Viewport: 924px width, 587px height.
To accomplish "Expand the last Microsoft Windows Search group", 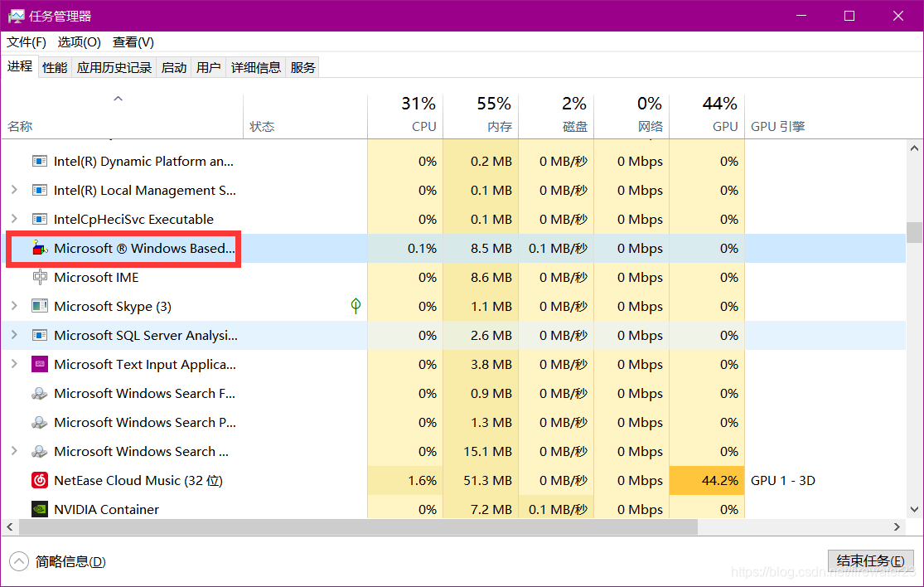I will pyautogui.click(x=14, y=451).
